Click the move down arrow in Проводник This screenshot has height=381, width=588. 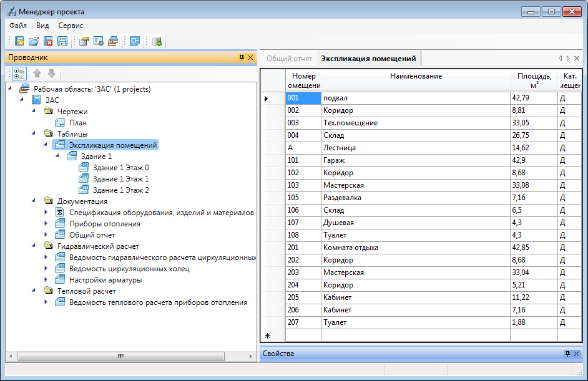(x=51, y=74)
